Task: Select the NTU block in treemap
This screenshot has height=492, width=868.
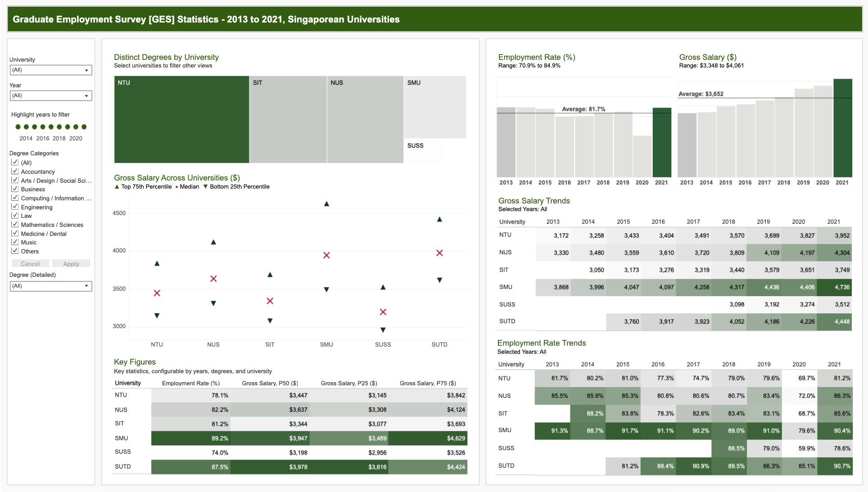Action: (181, 119)
